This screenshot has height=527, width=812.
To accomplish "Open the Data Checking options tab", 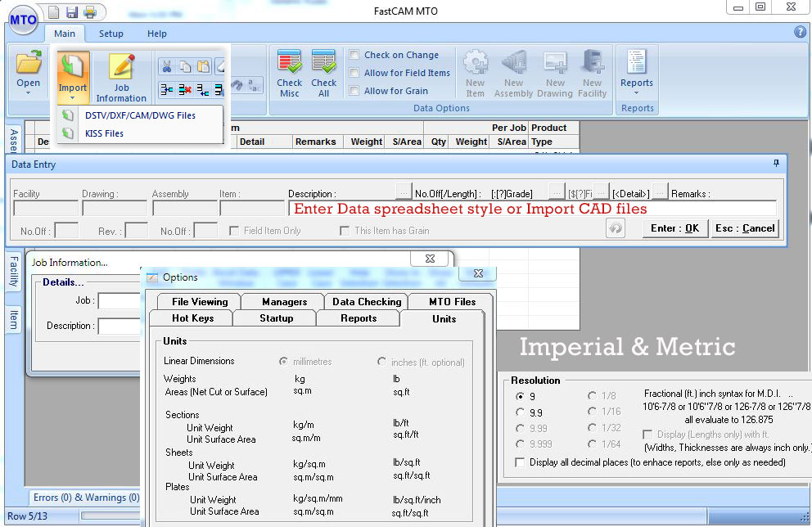I will [366, 301].
